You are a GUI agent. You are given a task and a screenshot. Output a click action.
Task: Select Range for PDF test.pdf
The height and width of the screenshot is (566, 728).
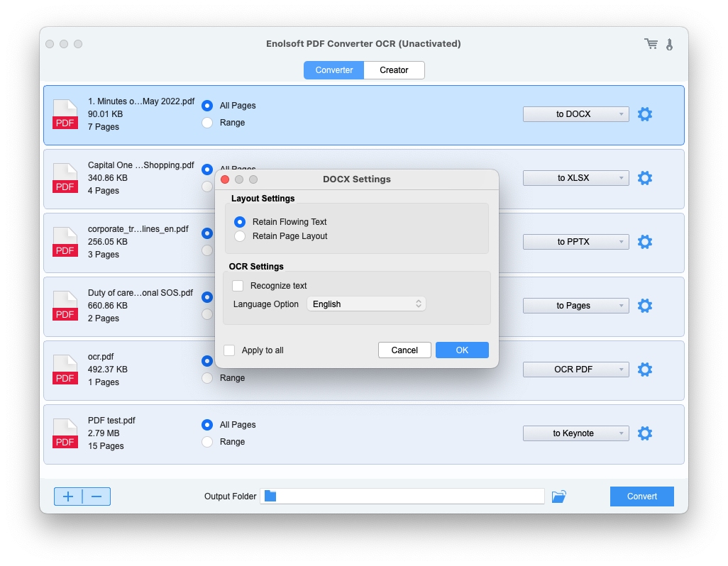click(207, 442)
